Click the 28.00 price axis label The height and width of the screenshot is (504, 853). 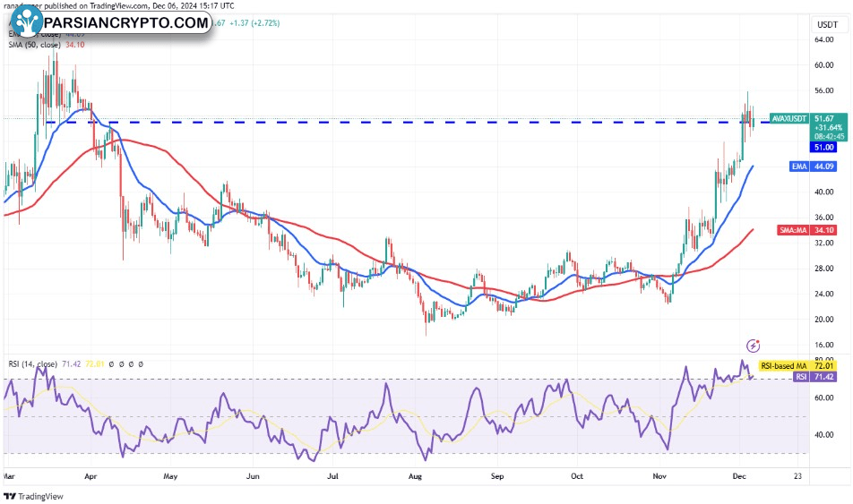click(x=823, y=269)
